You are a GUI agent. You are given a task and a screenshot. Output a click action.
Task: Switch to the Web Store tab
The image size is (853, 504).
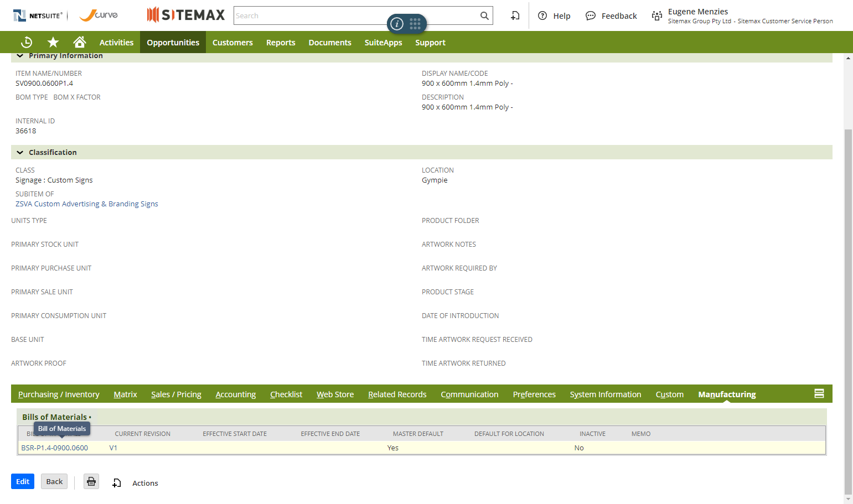pyautogui.click(x=335, y=394)
